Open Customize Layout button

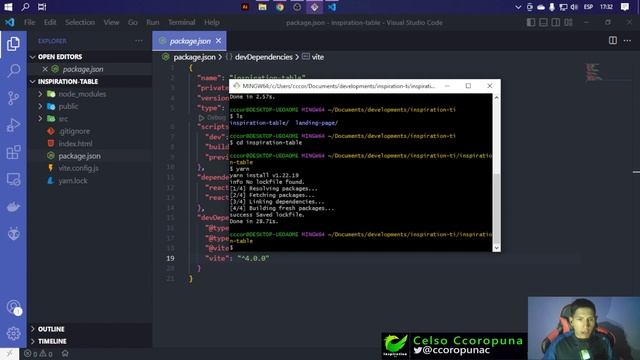point(568,22)
